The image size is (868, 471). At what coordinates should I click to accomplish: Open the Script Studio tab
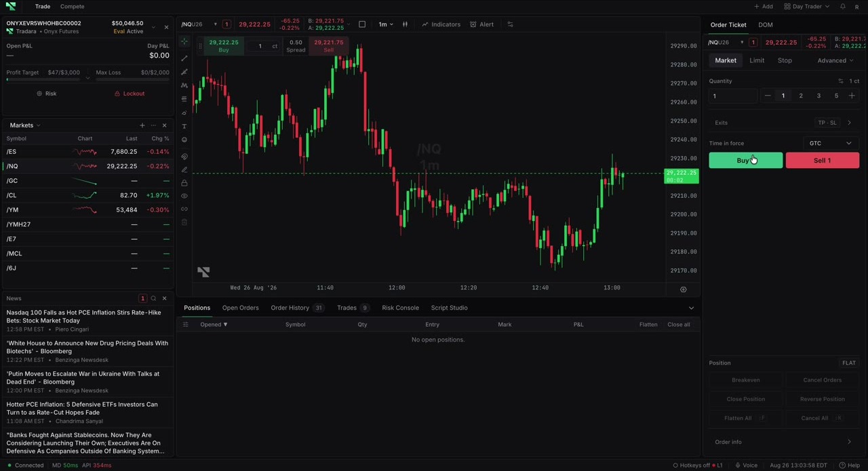point(449,308)
